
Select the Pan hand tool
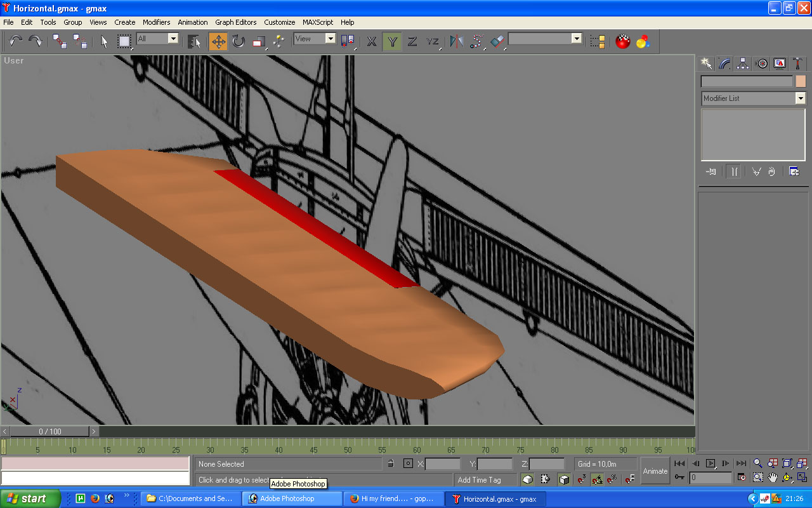[772, 478]
